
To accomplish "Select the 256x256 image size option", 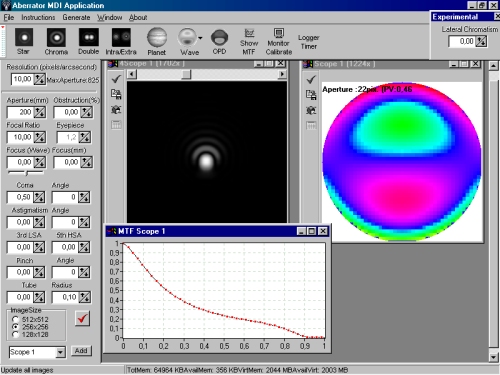I will [15, 327].
